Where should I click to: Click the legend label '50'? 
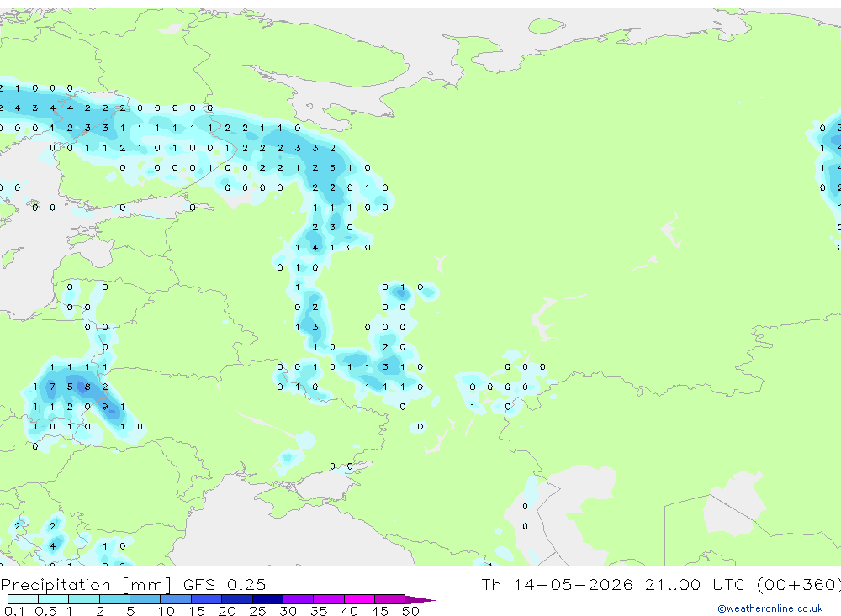coord(411,611)
